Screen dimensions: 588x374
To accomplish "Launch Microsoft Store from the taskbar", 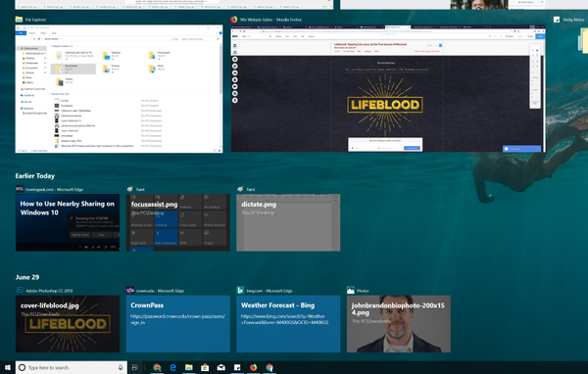I will [205, 367].
